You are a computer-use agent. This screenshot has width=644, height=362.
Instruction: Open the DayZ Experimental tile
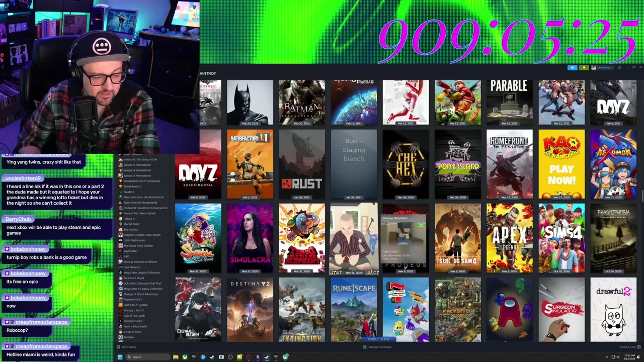pyautogui.click(x=198, y=164)
